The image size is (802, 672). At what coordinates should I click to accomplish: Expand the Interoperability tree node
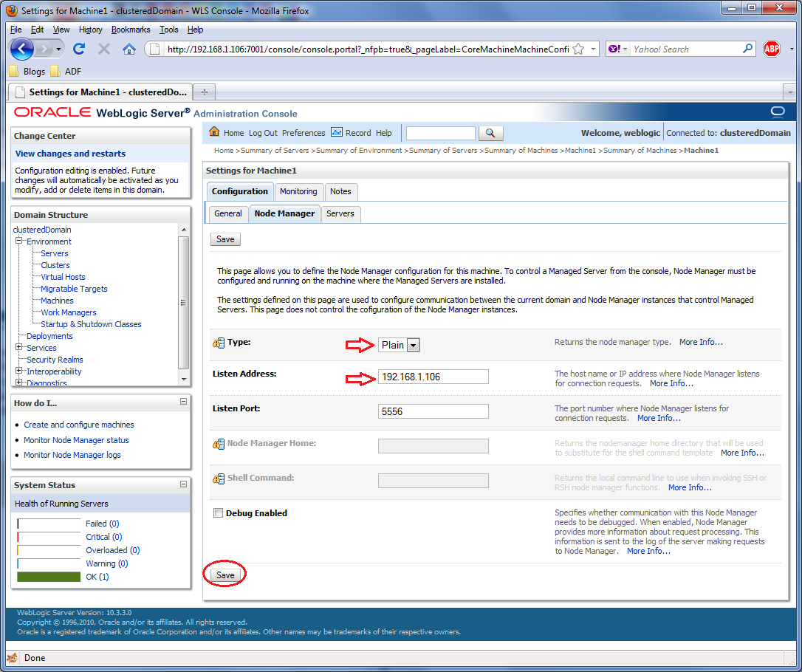pyautogui.click(x=19, y=370)
